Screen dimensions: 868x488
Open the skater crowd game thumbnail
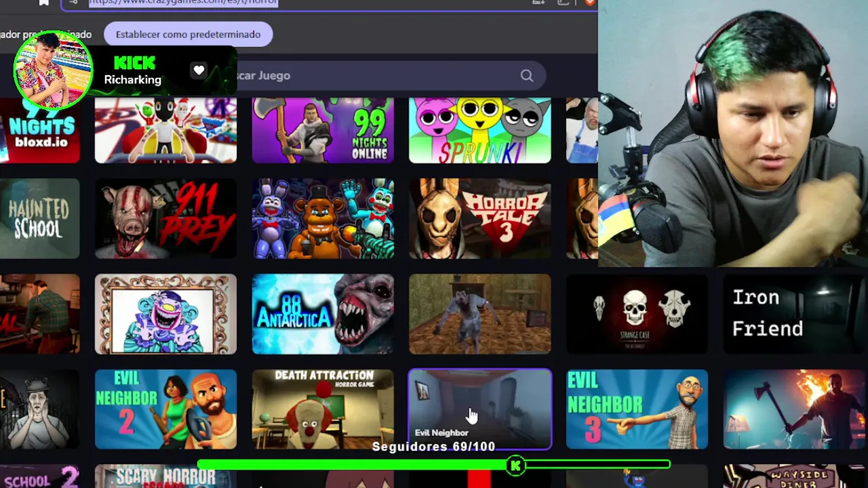pyautogui.click(x=165, y=131)
